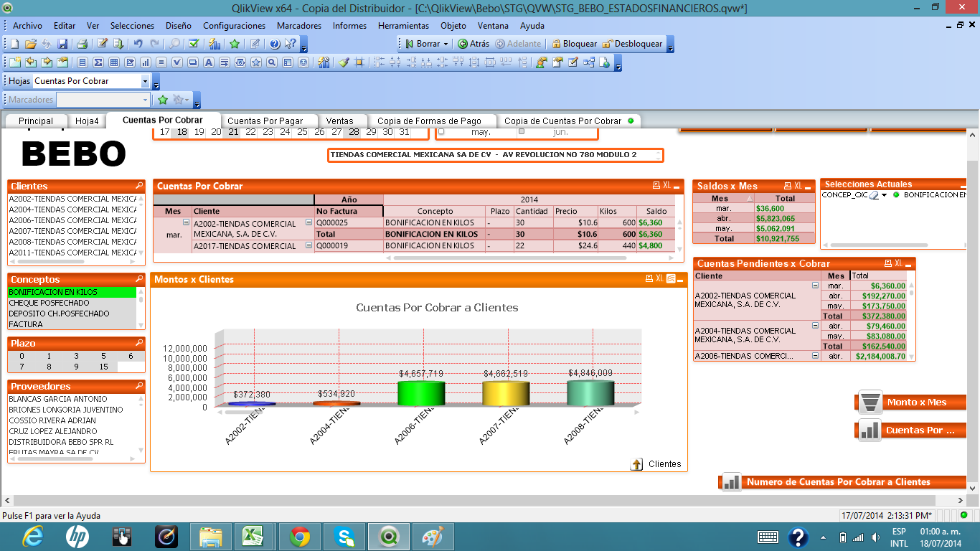Lock selections with Bloquear padlock
Image resolution: width=980 pixels, height=551 pixels.
(574, 44)
